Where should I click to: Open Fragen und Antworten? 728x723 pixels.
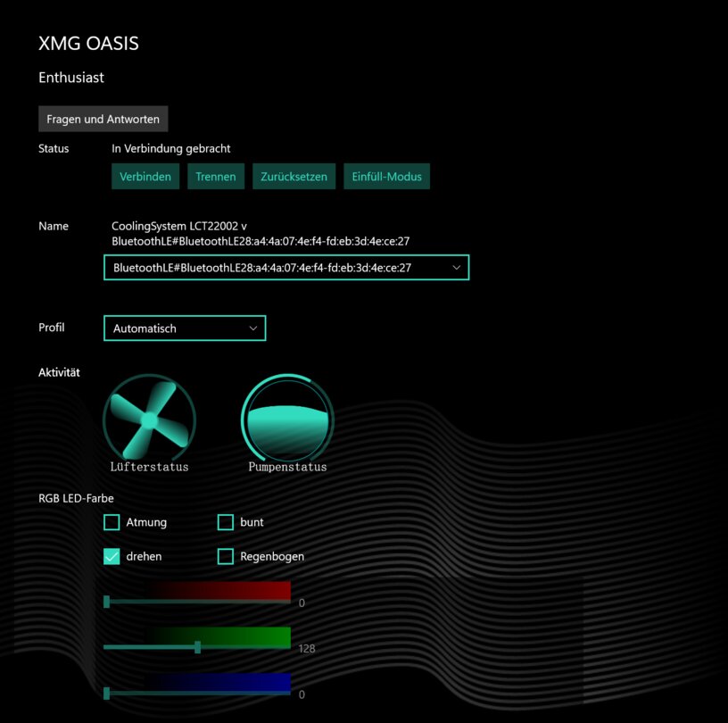click(x=103, y=119)
